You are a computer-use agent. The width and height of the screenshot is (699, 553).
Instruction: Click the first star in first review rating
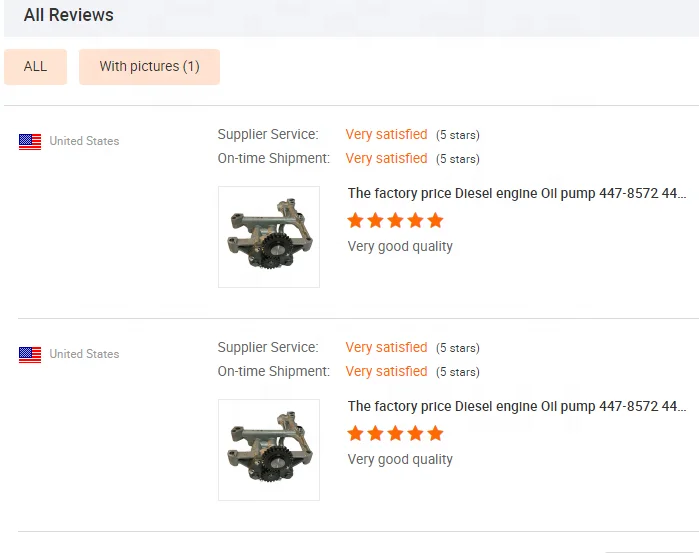pos(355,220)
